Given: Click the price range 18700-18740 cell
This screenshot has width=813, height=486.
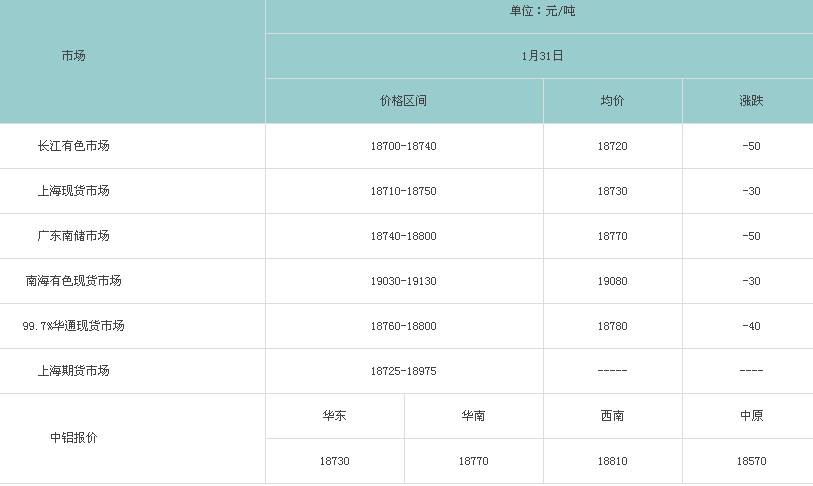Looking at the screenshot, I should (x=403, y=146).
